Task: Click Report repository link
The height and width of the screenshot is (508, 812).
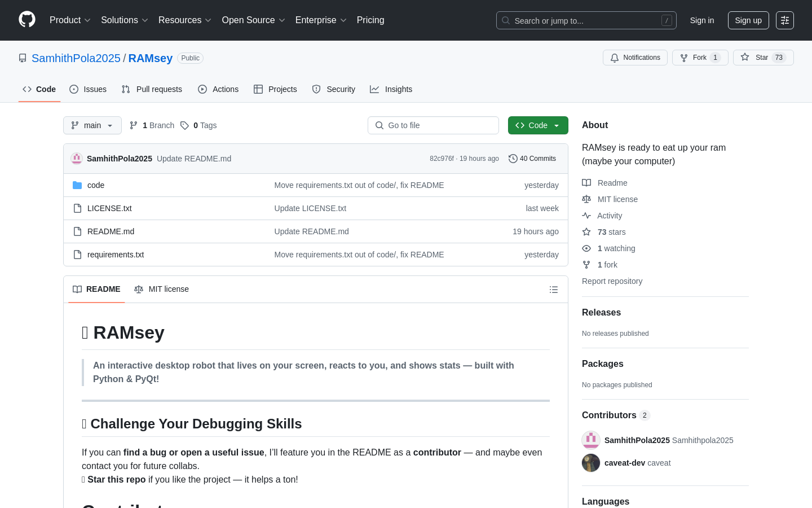Action: pyautogui.click(x=612, y=281)
